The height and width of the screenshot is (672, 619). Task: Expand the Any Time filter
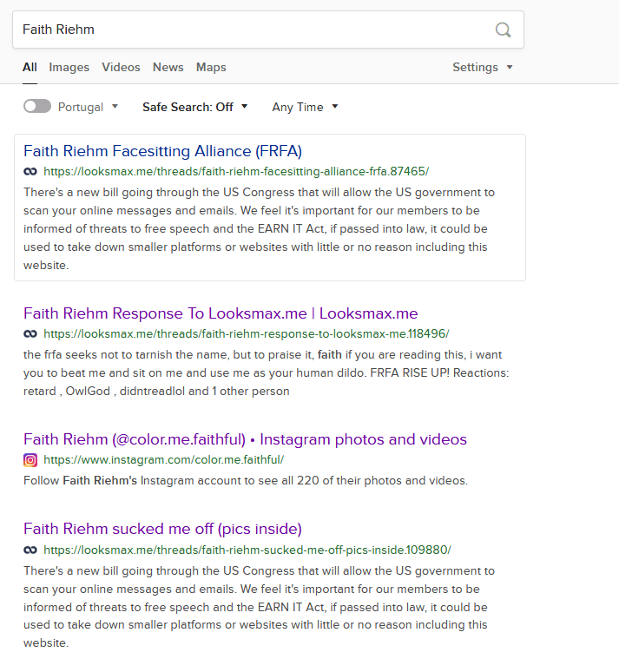coord(305,107)
